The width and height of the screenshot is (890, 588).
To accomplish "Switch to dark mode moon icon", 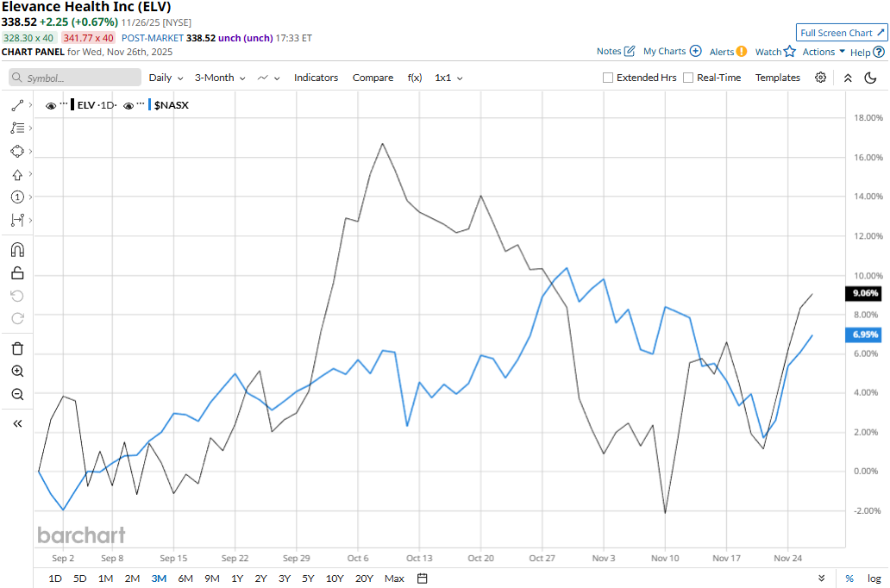I will [x=870, y=78].
